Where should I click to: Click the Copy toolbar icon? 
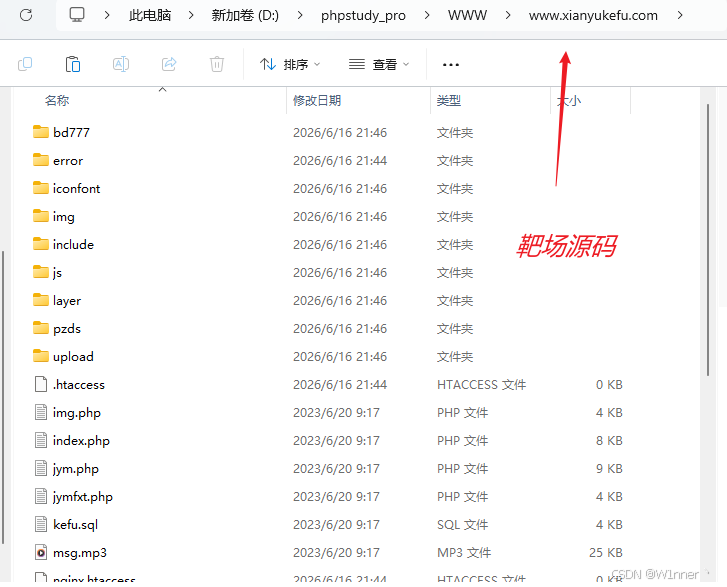tap(25, 64)
